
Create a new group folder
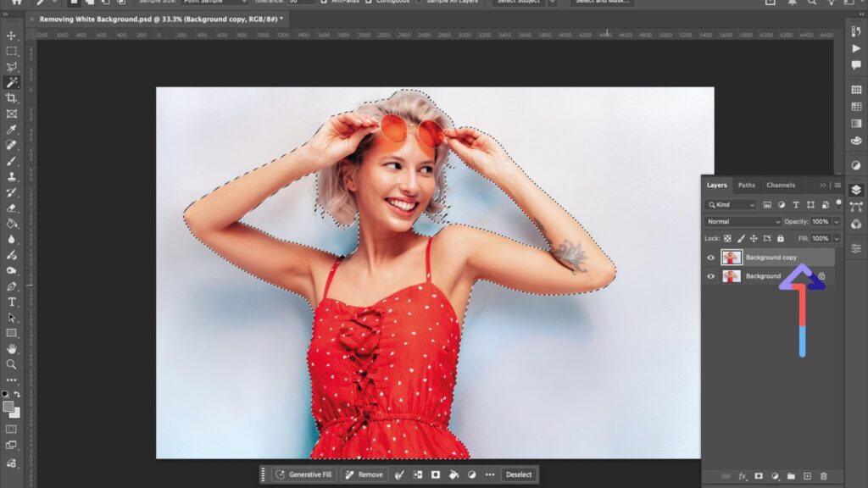[791, 476]
